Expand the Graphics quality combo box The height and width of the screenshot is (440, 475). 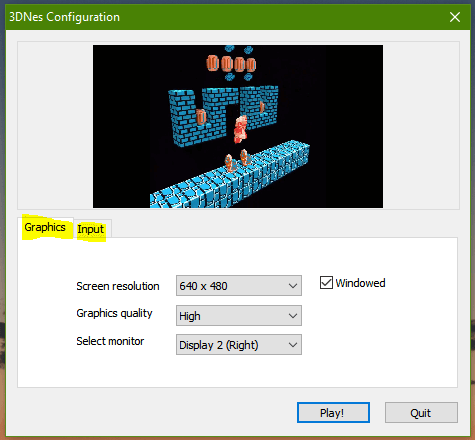click(x=239, y=316)
